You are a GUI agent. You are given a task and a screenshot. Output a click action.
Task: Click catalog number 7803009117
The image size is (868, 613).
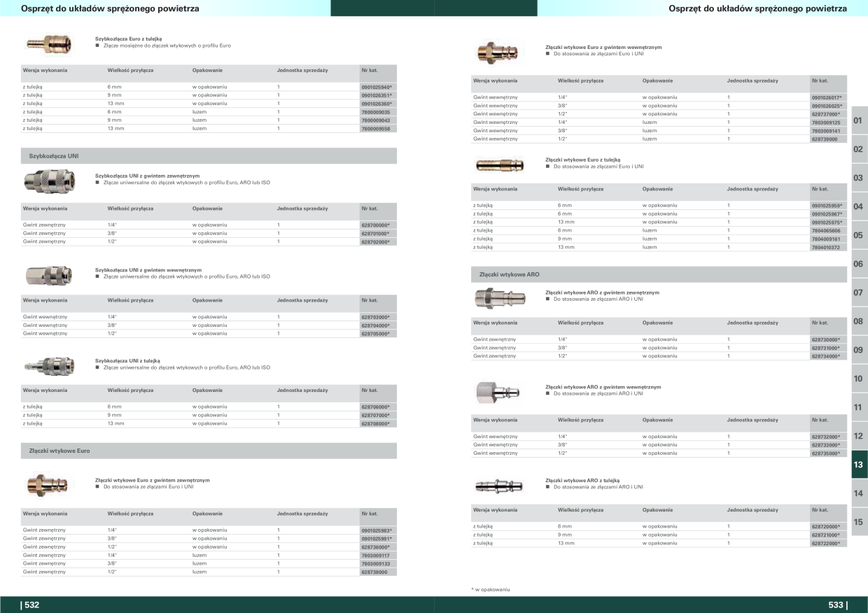coord(376,556)
